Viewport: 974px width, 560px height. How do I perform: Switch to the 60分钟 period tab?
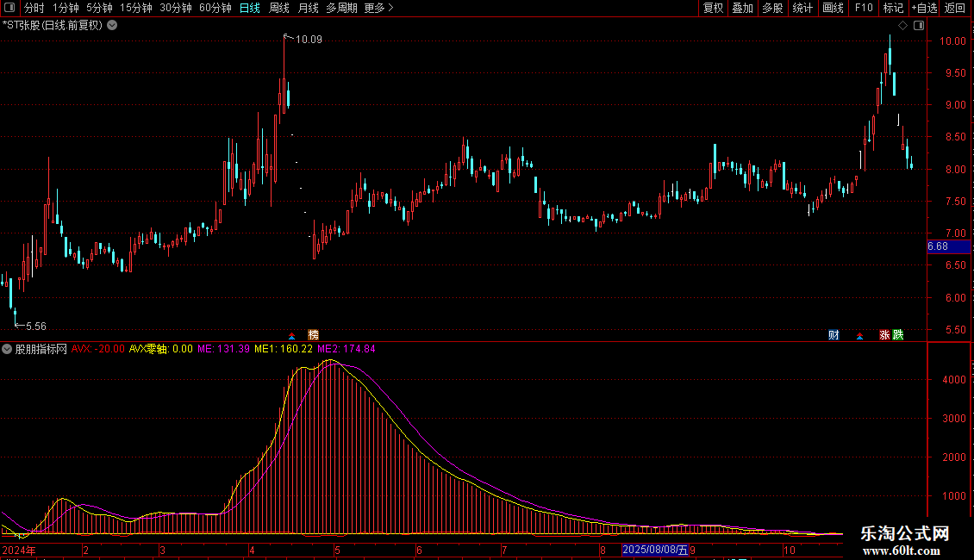click(x=215, y=8)
